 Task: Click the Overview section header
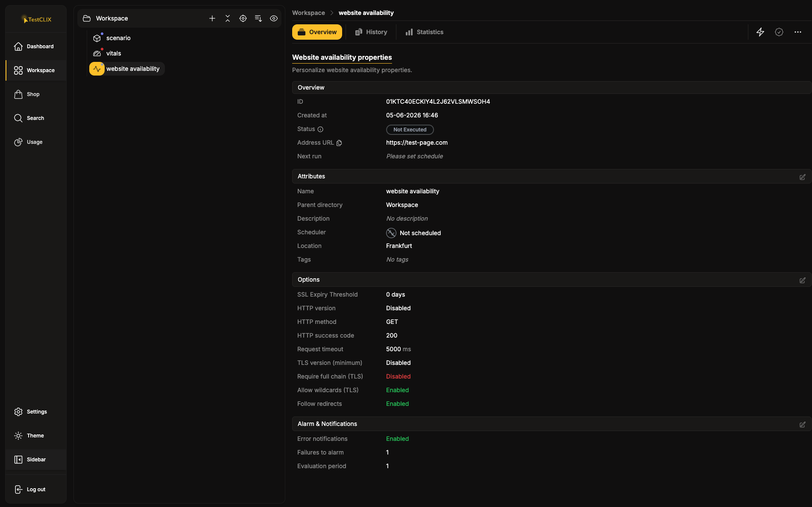[551, 87]
